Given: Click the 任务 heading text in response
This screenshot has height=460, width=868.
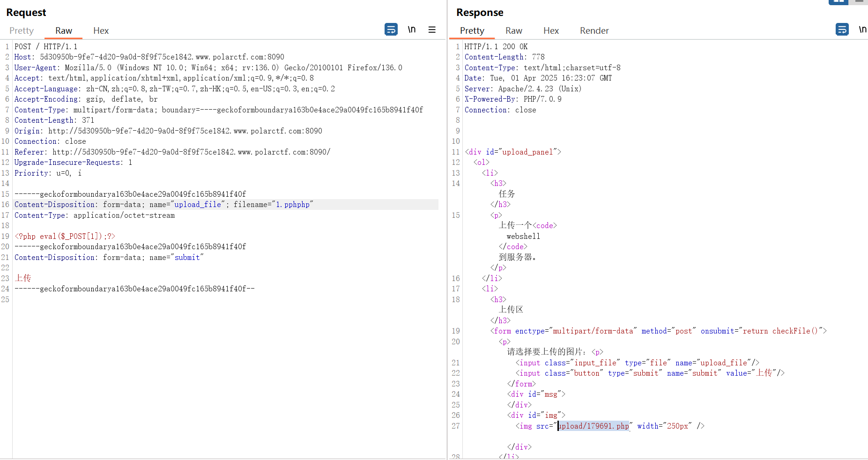Looking at the screenshot, I should (507, 194).
